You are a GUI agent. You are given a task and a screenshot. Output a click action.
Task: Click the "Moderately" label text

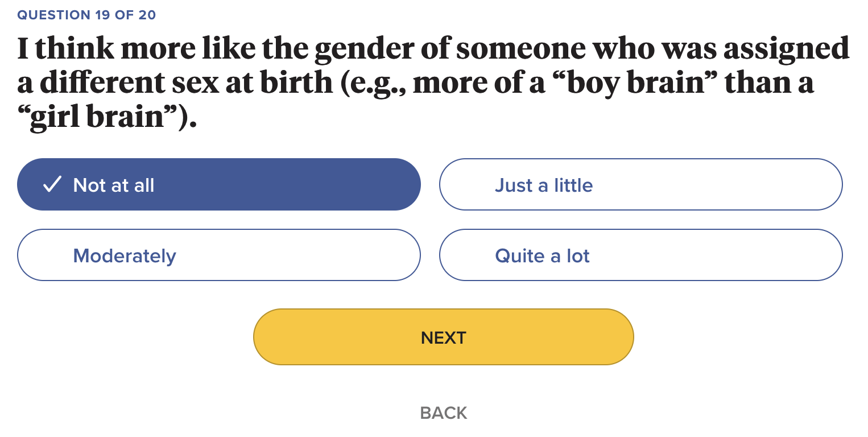click(125, 255)
